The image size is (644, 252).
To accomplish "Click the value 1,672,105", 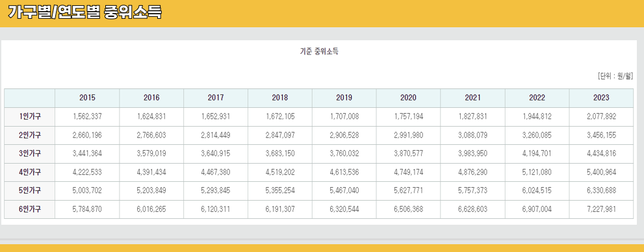I will point(280,116).
